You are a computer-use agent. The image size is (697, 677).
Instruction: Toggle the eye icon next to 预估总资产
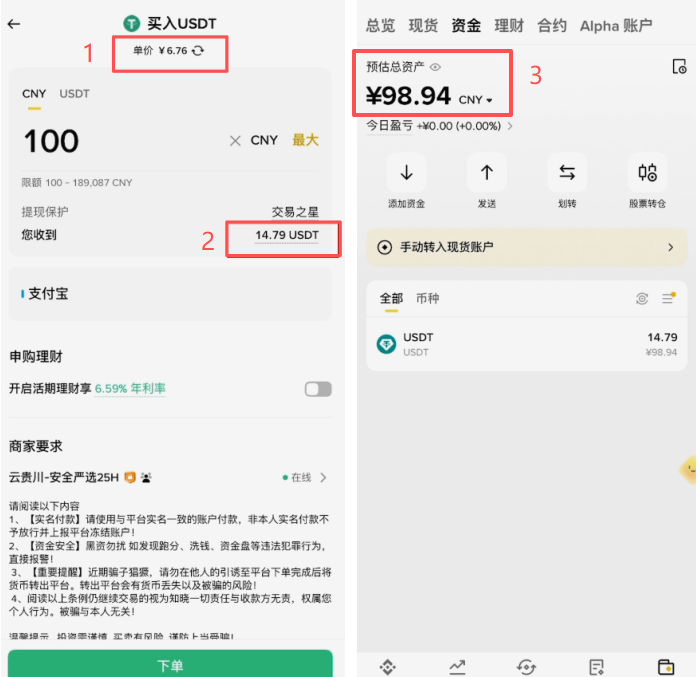(x=435, y=67)
